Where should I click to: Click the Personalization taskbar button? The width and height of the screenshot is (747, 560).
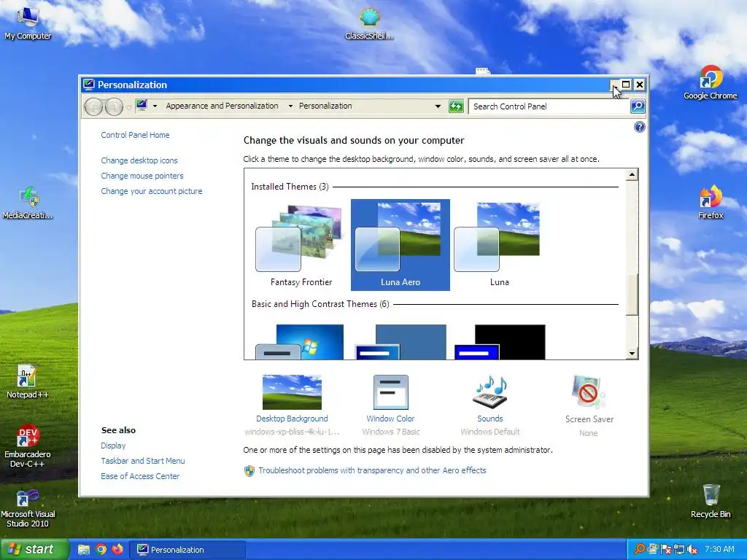(187, 550)
